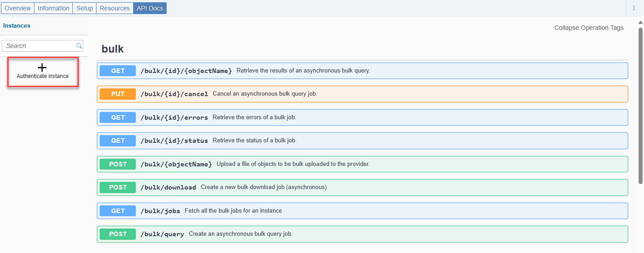Click the plus icon for Authenticate instance

[x=42, y=68]
